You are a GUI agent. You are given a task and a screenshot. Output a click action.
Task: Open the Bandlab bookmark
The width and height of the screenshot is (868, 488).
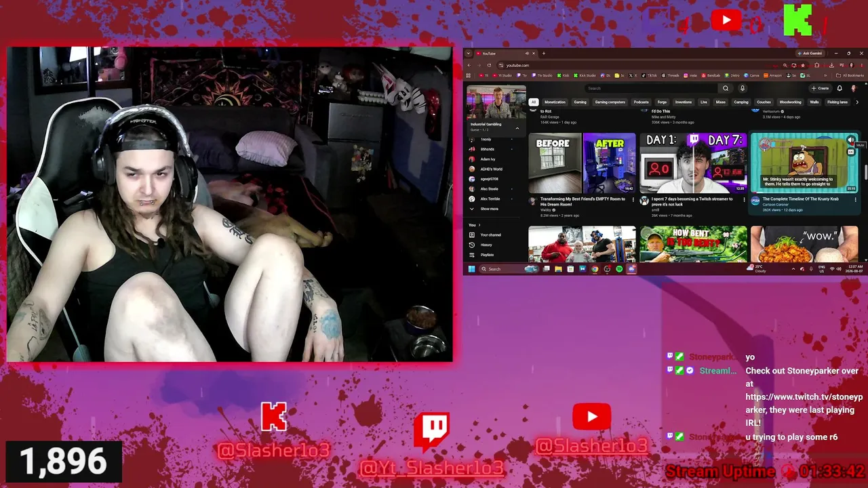tap(710, 75)
